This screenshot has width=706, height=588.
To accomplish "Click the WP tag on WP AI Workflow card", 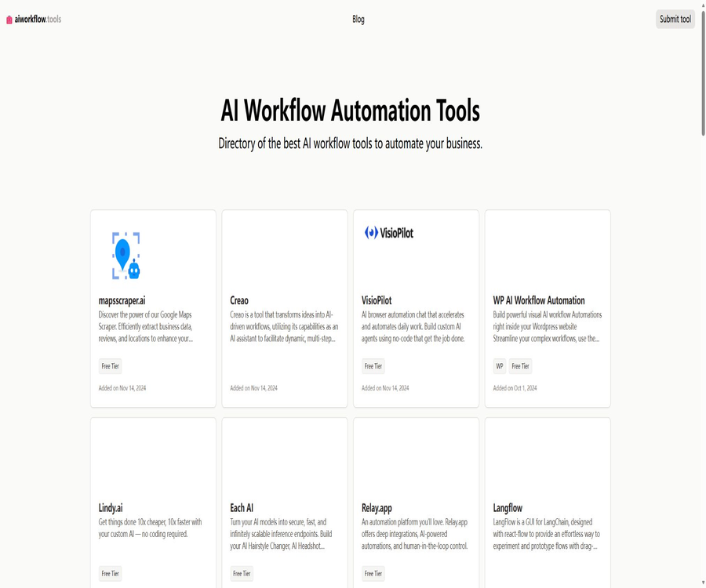I will coord(500,366).
